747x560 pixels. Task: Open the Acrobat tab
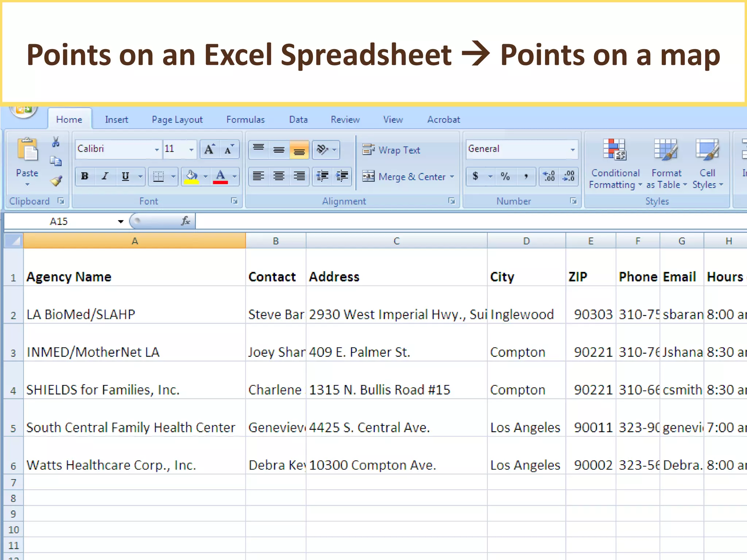(x=444, y=119)
